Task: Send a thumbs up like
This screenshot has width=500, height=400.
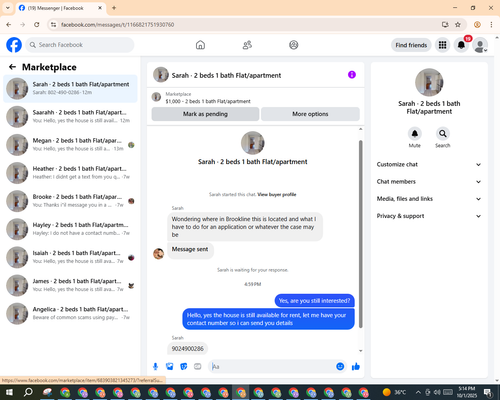Action: [356, 367]
